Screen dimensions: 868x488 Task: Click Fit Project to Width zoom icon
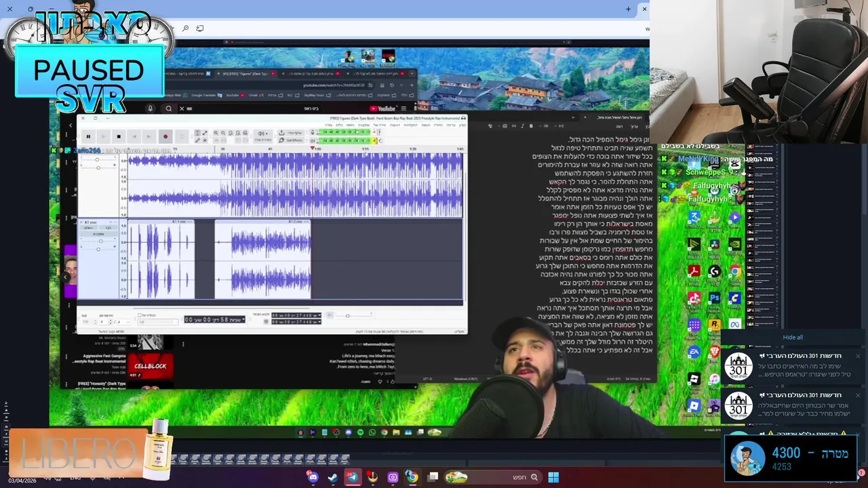pyautogui.click(x=238, y=133)
